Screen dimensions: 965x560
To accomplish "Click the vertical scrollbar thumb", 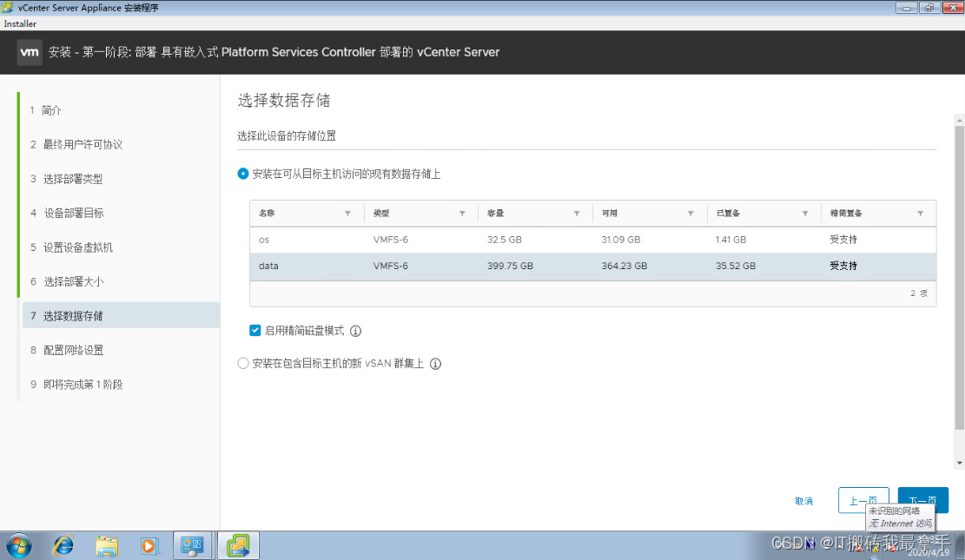I will click(960, 277).
